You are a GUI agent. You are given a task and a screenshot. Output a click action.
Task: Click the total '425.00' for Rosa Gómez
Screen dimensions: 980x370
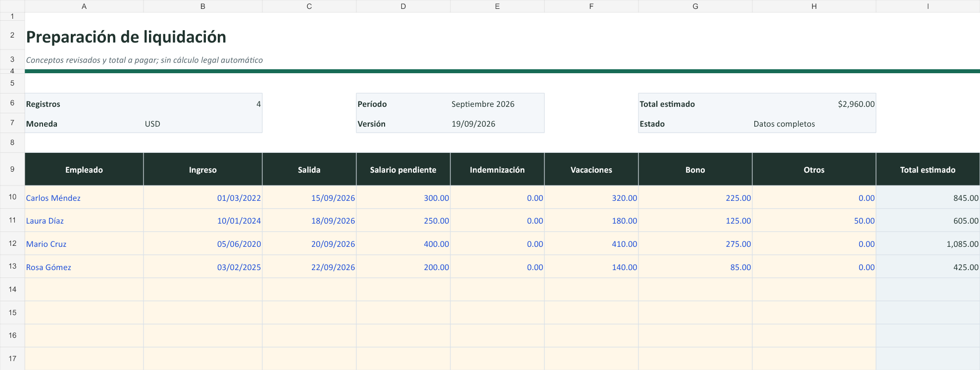928,267
